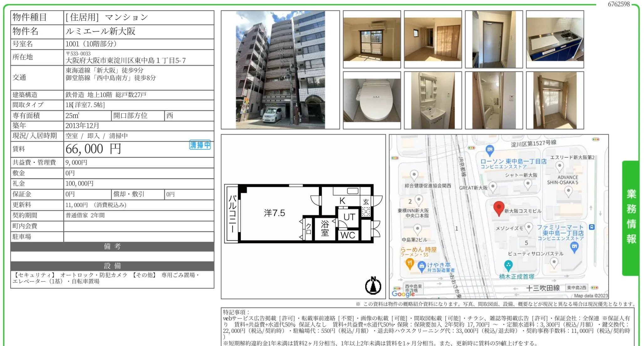This screenshot has width=644, height=346.
Task: Click the teal 楠木正成首塚 landmark marker
Action: pyautogui.click(x=508, y=266)
